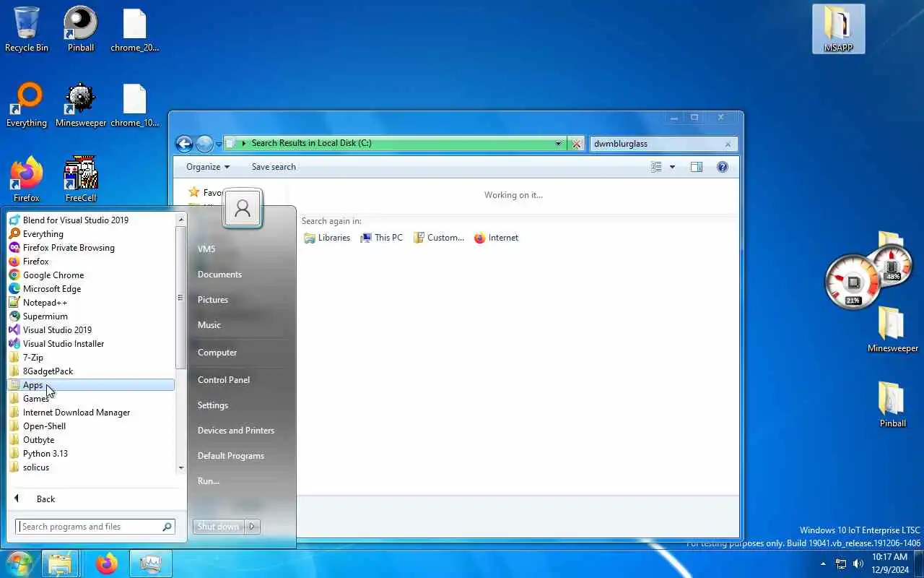Open the address bar history dropdown
This screenshot has height=578, width=924.
click(x=558, y=144)
